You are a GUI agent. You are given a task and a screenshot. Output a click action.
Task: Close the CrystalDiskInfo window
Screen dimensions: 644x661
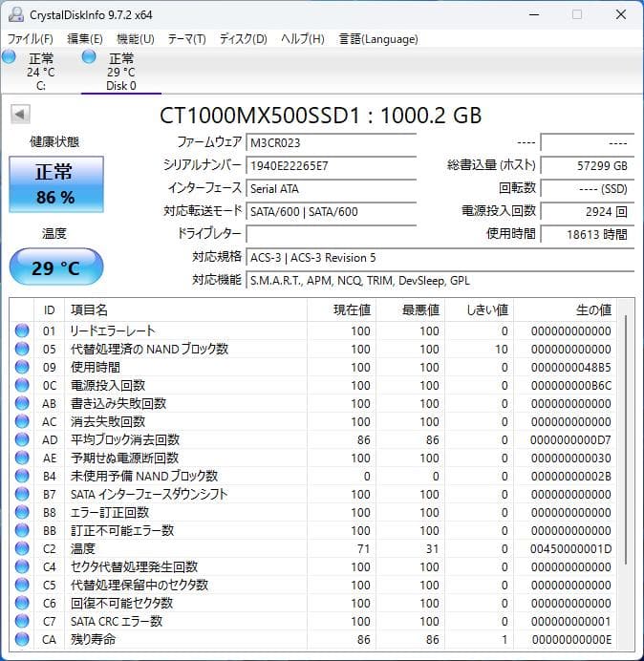621,14
